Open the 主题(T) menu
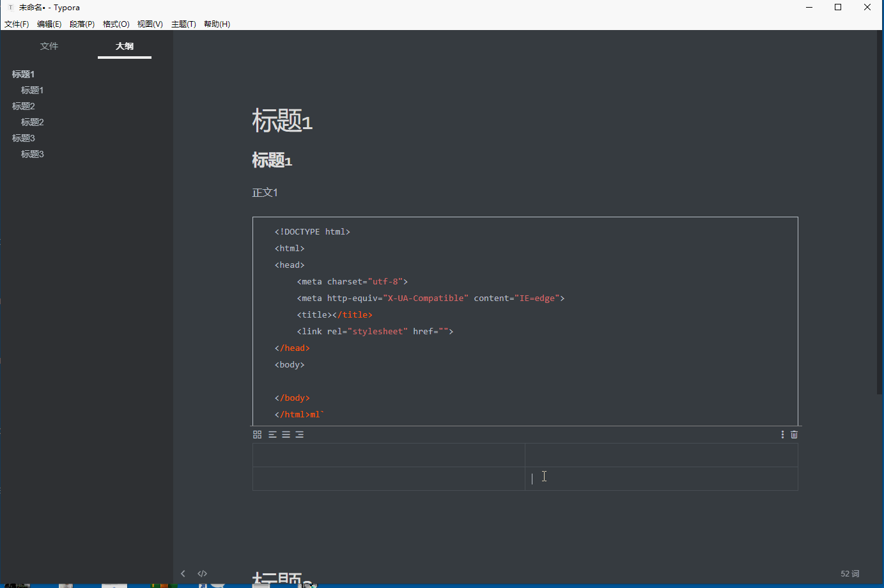884x588 pixels. coord(183,24)
